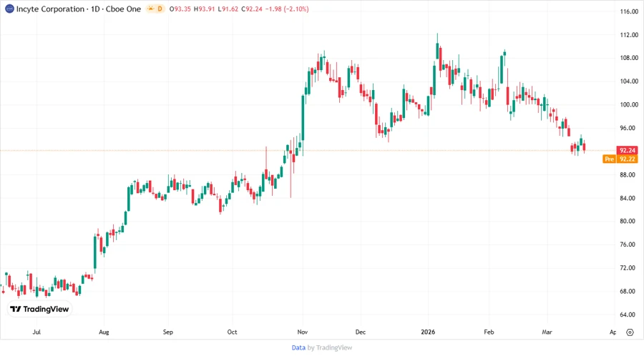
Task: Click the 2026 label on time axis
Action: [428, 332]
